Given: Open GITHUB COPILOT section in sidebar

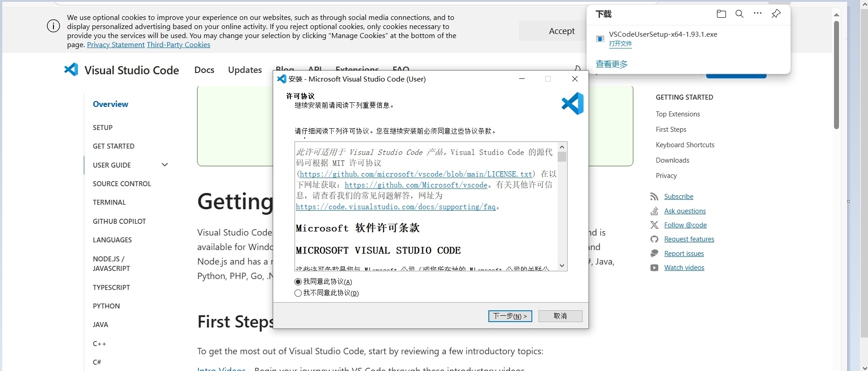Looking at the screenshot, I should pos(120,222).
